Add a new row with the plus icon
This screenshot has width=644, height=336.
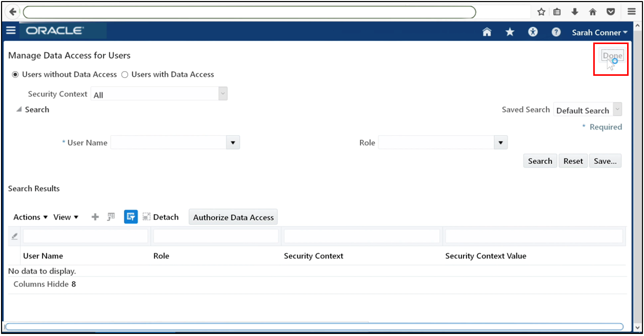point(95,217)
